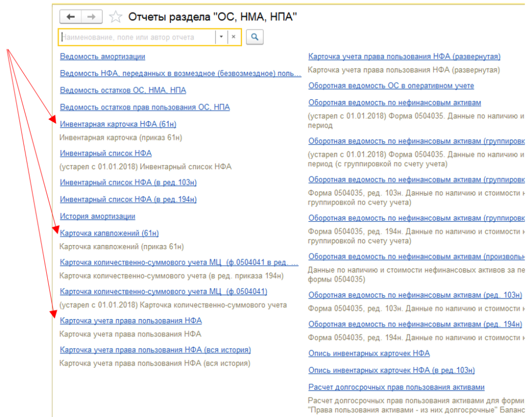
Task: Open Карточка капвложений (61н) report
Action: point(109,233)
